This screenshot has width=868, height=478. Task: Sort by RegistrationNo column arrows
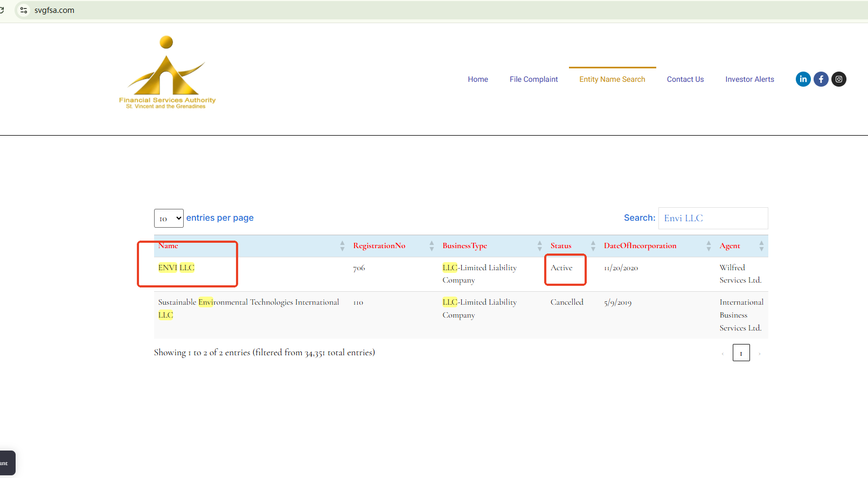coord(431,246)
